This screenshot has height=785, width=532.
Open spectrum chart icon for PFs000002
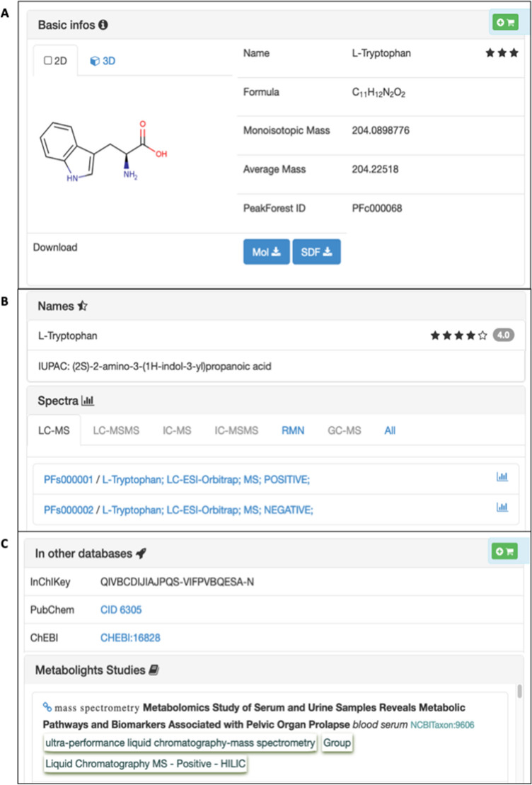[502, 507]
